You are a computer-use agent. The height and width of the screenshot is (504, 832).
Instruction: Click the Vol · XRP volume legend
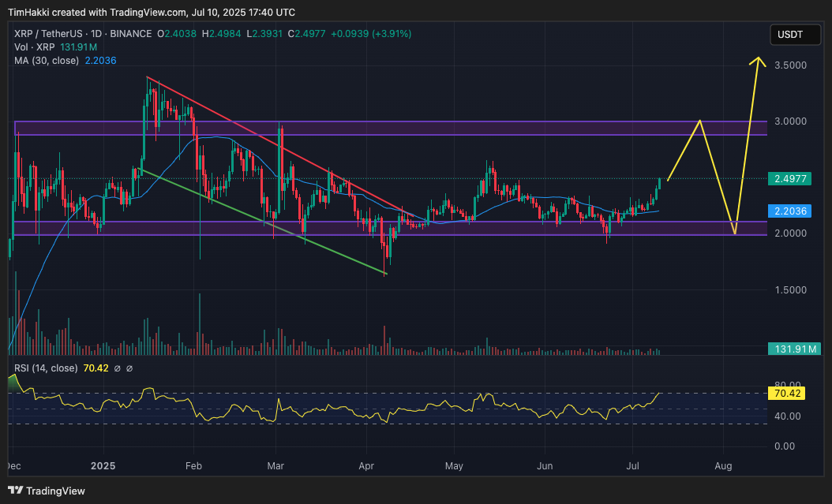click(34, 47)
